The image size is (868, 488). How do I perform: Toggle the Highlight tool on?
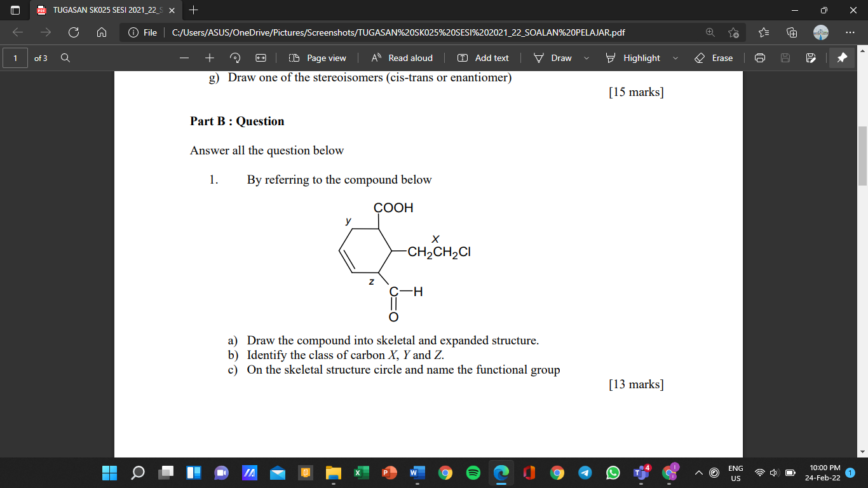[x=634, y=58]
